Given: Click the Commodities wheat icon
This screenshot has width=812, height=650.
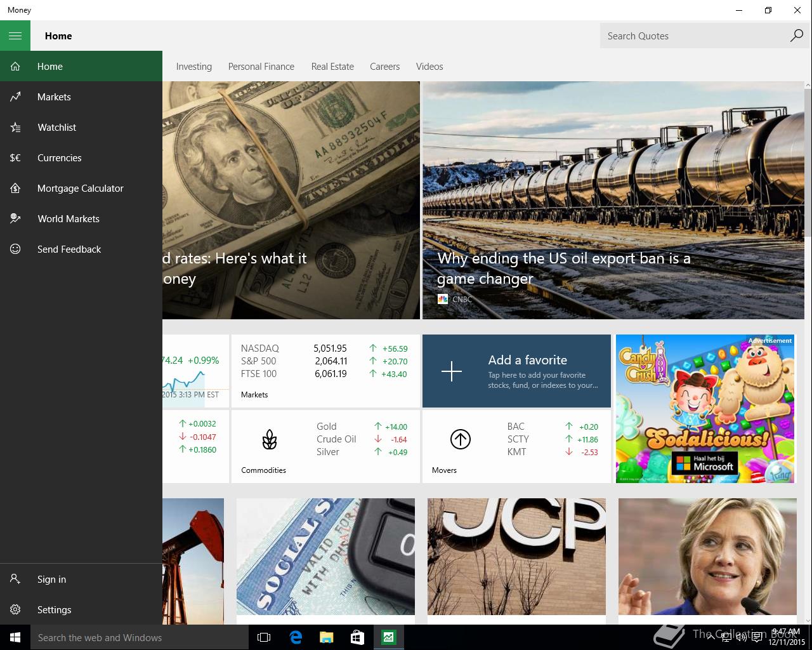Looking at the screenshot, I should pyautogui.click(x=270, y=439).
